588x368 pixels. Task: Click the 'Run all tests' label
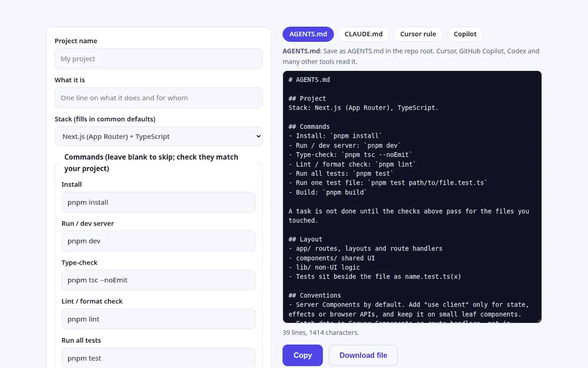(81, 340)
